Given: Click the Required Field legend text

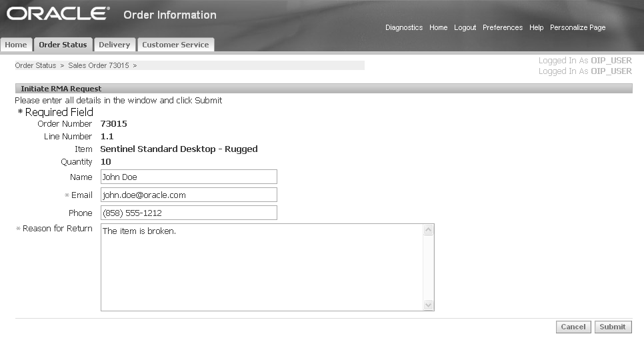Looking at the screenshot, I should click(59, 112).
